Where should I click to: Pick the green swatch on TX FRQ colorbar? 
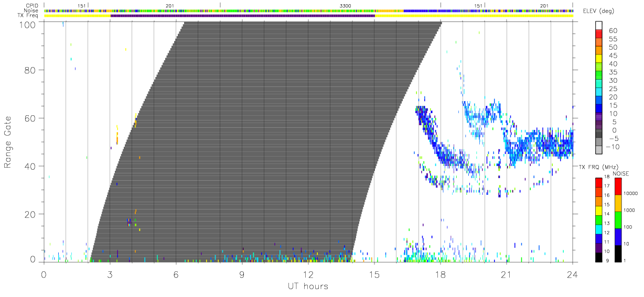(600, 220)
